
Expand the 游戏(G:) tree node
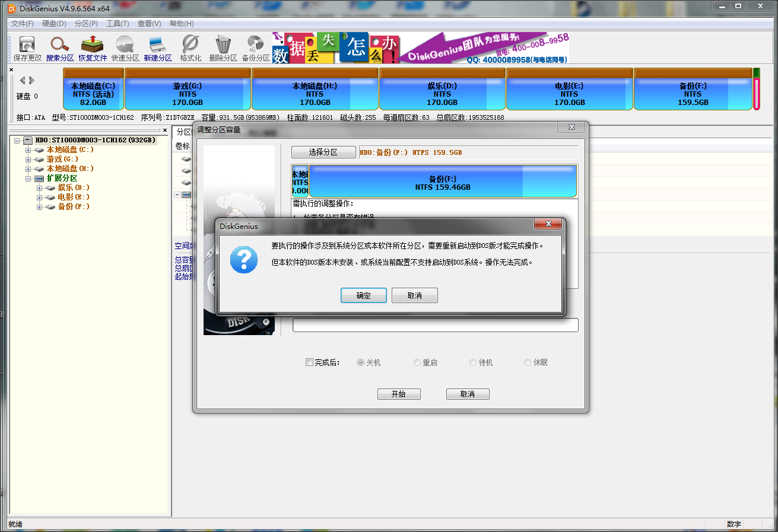[x=28, y=160]
